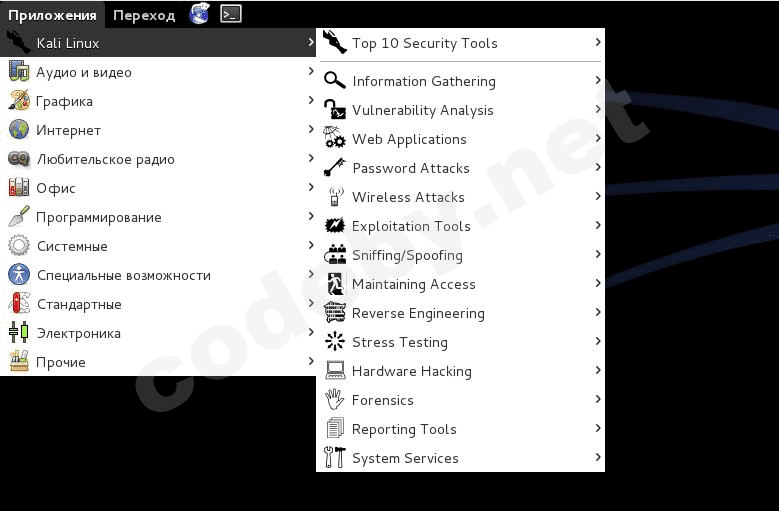This screenshot has width=779, height=511.
Task: Expand the Офис submenu arrow
Action: click(x=311, y=188)
